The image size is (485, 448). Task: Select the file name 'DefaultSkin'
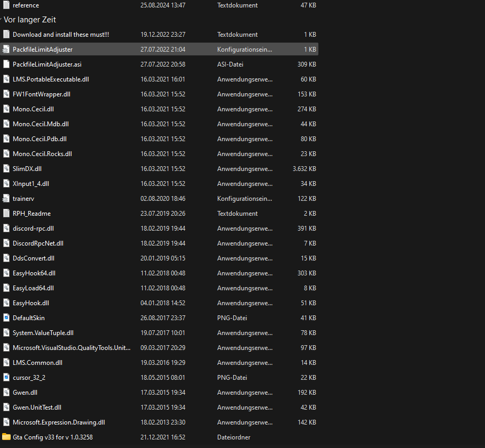pos(28,317)
